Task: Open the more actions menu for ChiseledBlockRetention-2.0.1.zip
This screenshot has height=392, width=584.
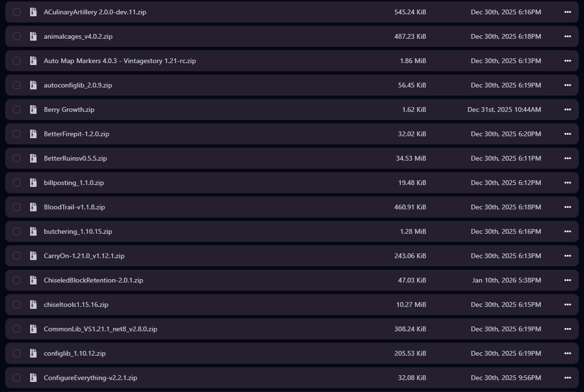Action: 567,280
